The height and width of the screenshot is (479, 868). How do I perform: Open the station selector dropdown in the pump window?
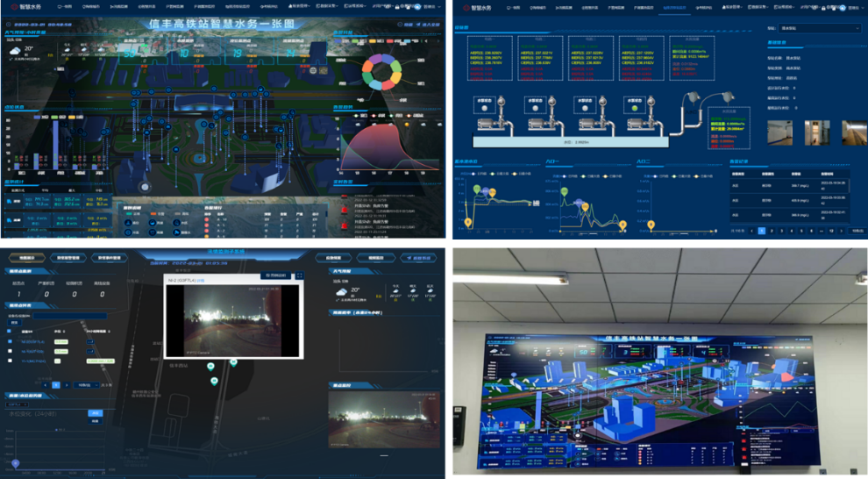click(x=819, y=28)
